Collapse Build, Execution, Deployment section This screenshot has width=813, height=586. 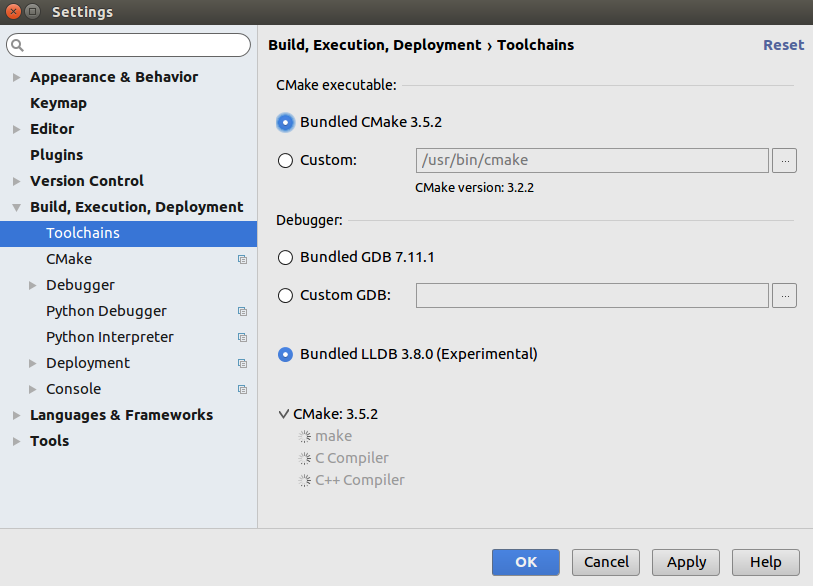[17, 207]
